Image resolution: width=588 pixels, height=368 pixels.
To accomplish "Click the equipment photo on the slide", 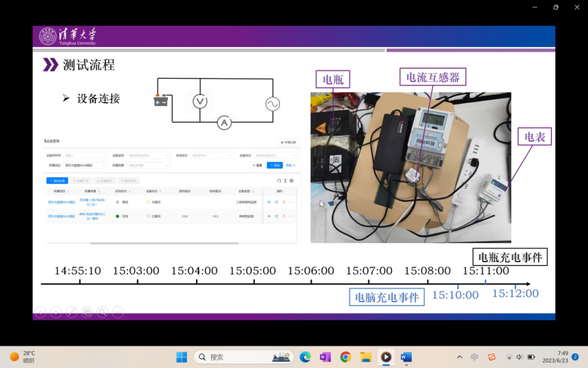I will click(x=411, y=167).
